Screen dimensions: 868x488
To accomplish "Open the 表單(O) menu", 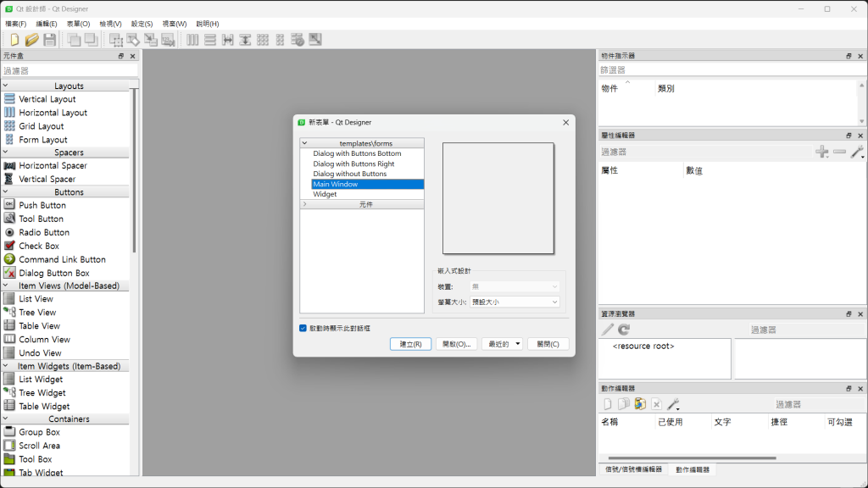I will click(x=78, y=24).
